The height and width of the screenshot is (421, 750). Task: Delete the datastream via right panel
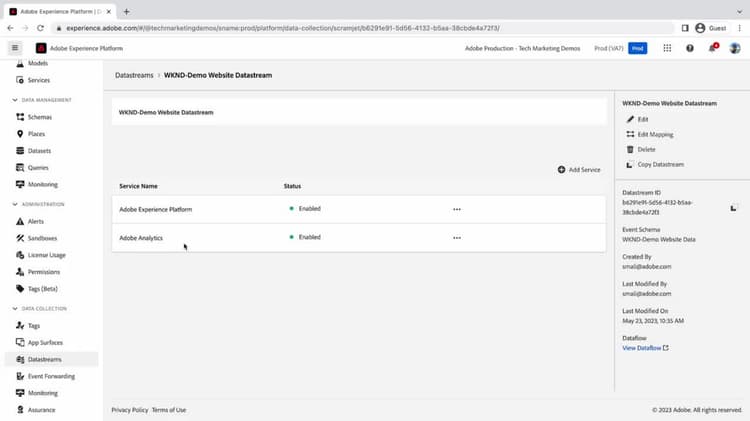(641, 149)
